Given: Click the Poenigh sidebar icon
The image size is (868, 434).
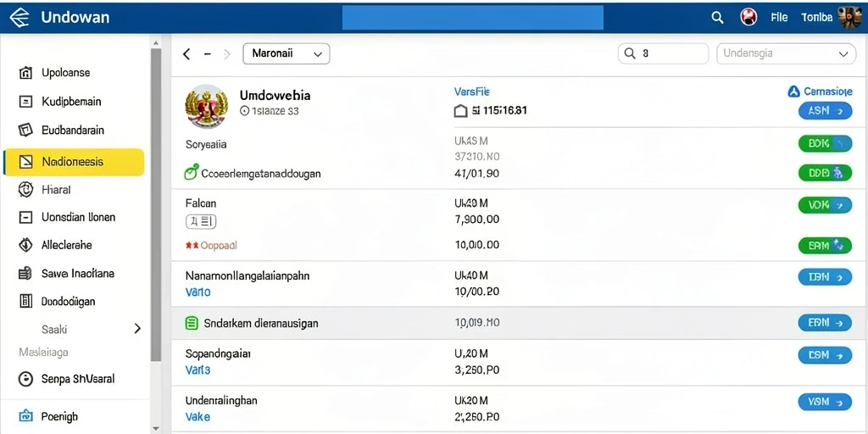Looking at the screenshot, I should point(25,415).
